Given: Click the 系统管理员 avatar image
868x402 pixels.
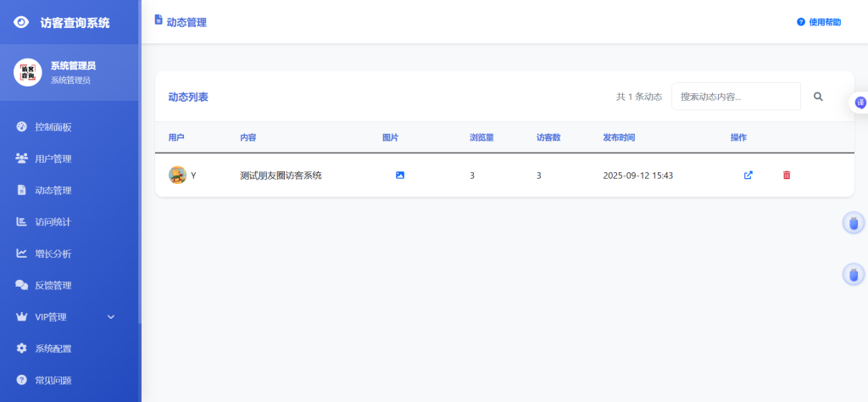Looking at the screenshot, I should coord(28,72).
